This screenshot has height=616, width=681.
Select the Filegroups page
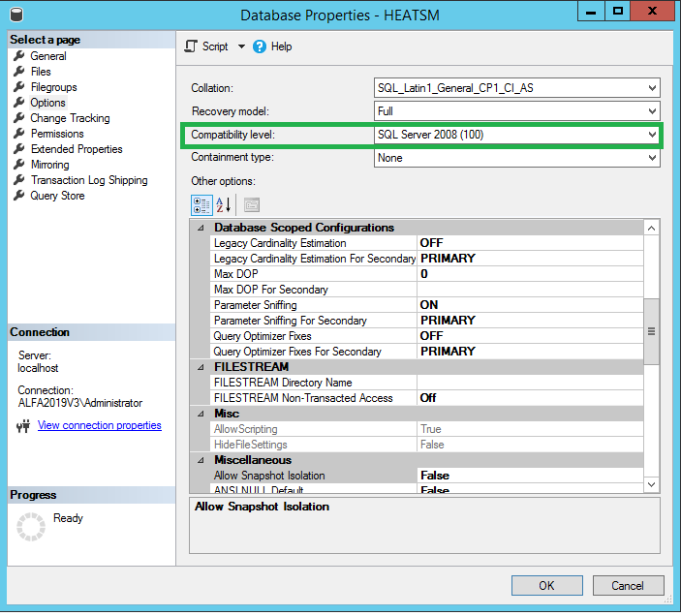(x=53, y=87)
